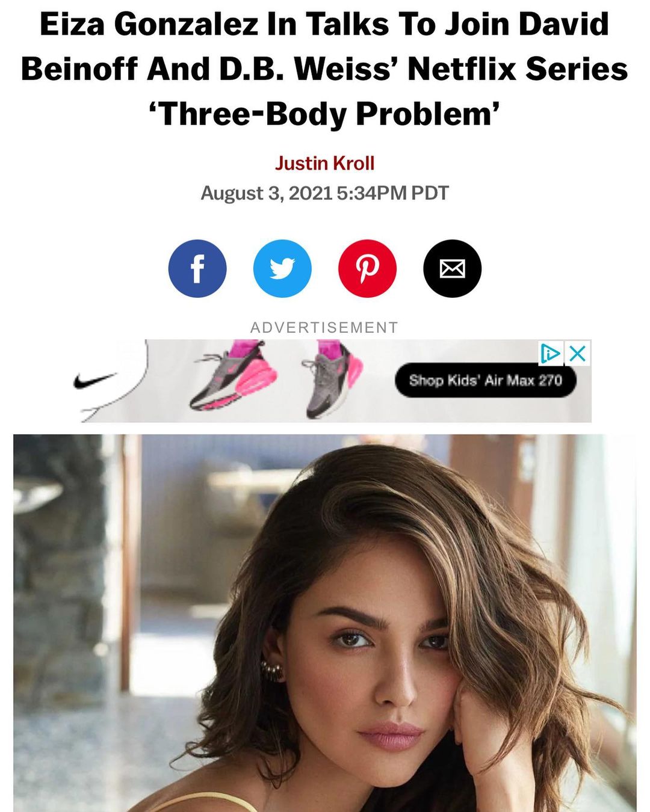The width and height of the screenshot is (650, 812).
Task: Click the Nike swoosh logo in the ad
Action: [x=95, y=381]
